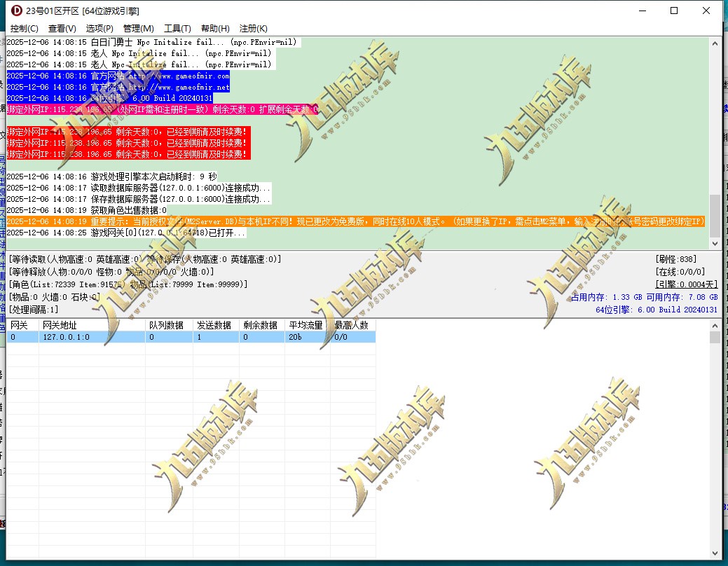The image size is (728, 566).
Task: Click the 剩余数据 column header
Action: tap(262, 325)
